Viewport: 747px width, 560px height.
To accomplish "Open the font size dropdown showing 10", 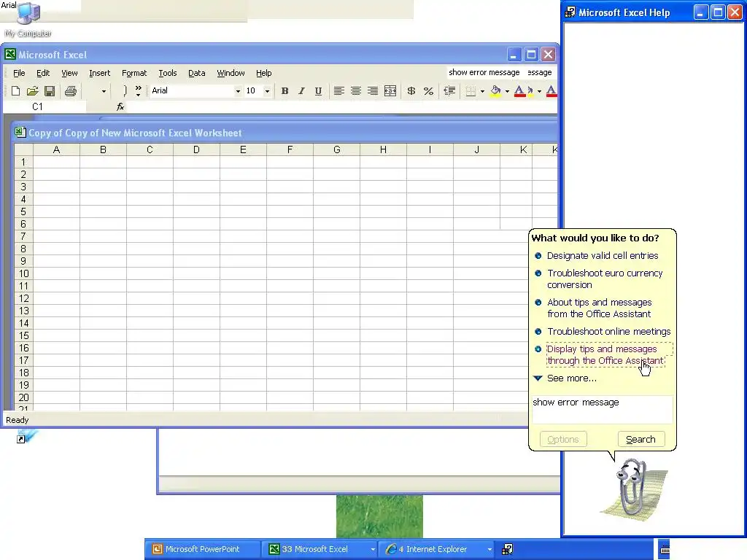I will click(267, 91).
